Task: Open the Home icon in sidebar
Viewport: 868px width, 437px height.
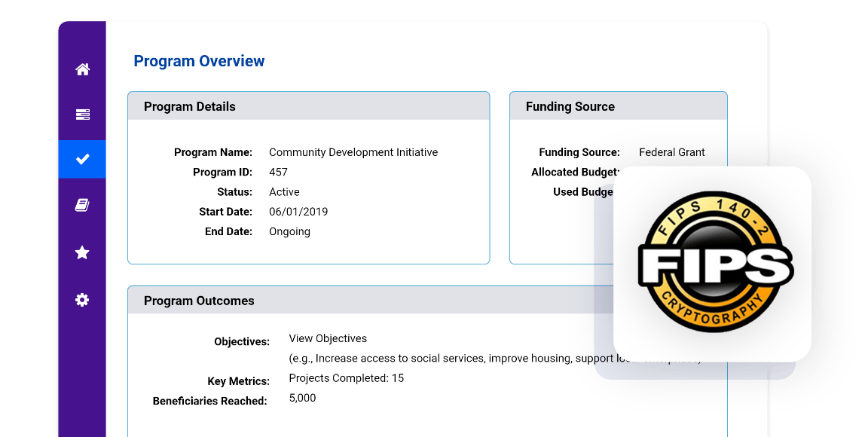Action: (82, 69)
